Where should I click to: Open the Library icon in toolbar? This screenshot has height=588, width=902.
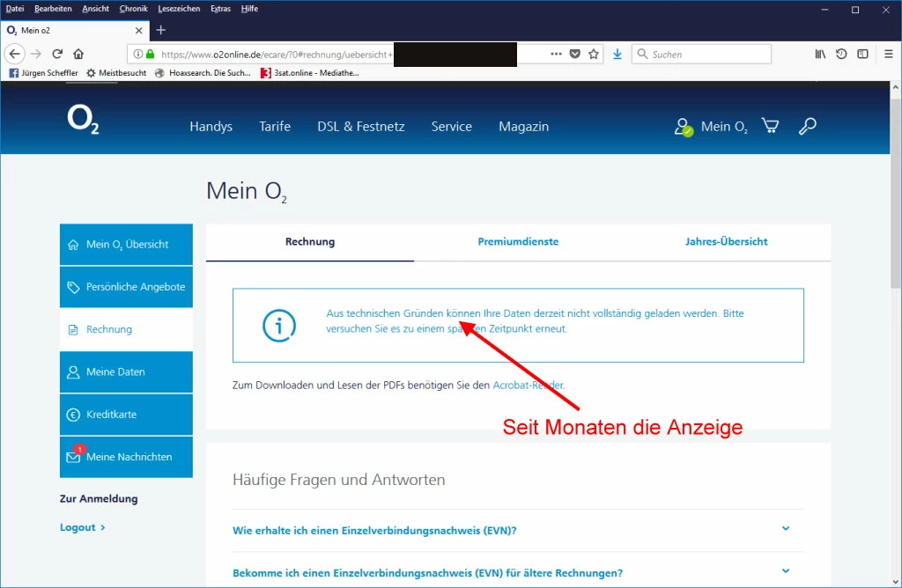point(820,54)
